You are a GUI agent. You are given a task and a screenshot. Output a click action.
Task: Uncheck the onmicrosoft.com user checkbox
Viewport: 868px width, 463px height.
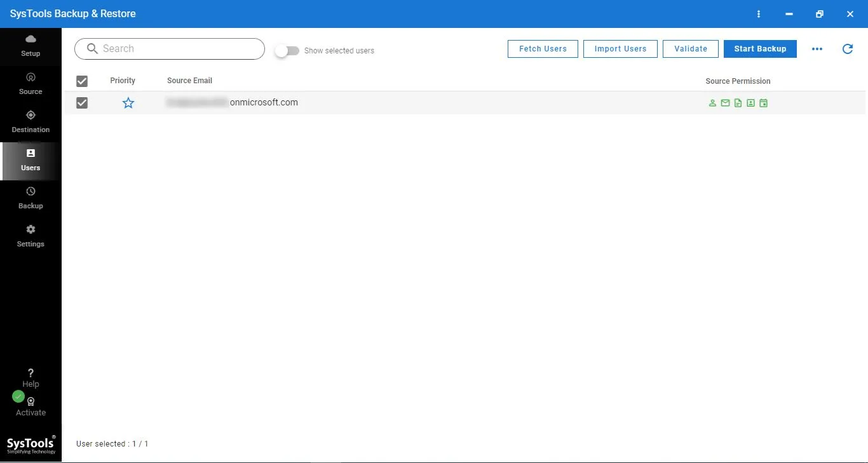point(82,103)
